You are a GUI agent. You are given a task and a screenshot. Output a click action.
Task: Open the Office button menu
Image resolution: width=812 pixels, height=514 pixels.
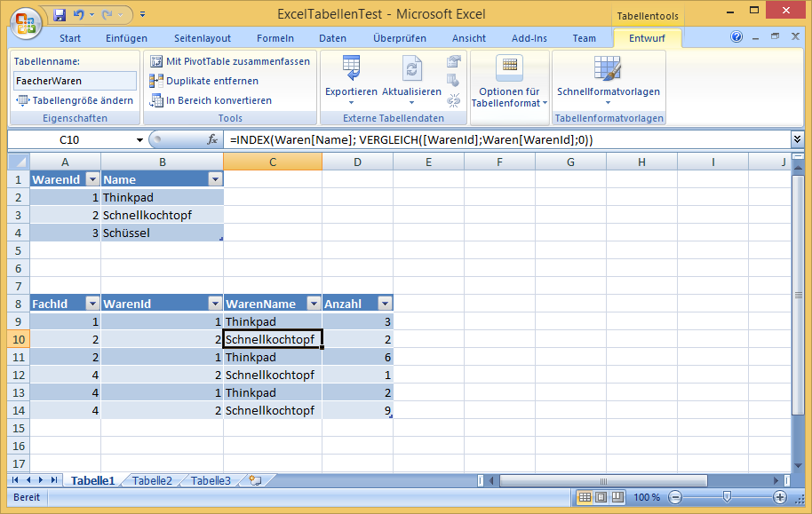[26, 23]
